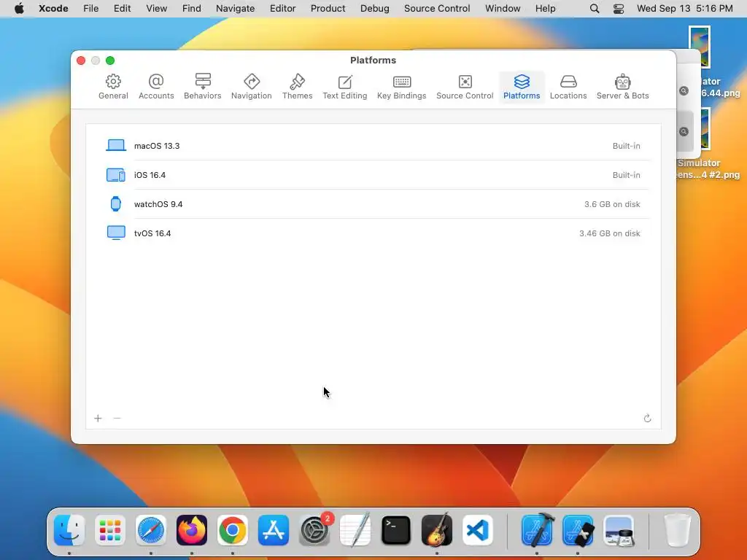Click the Built-in label for macOS 13.3
This screenshot has width=747, height=560.
626,146
